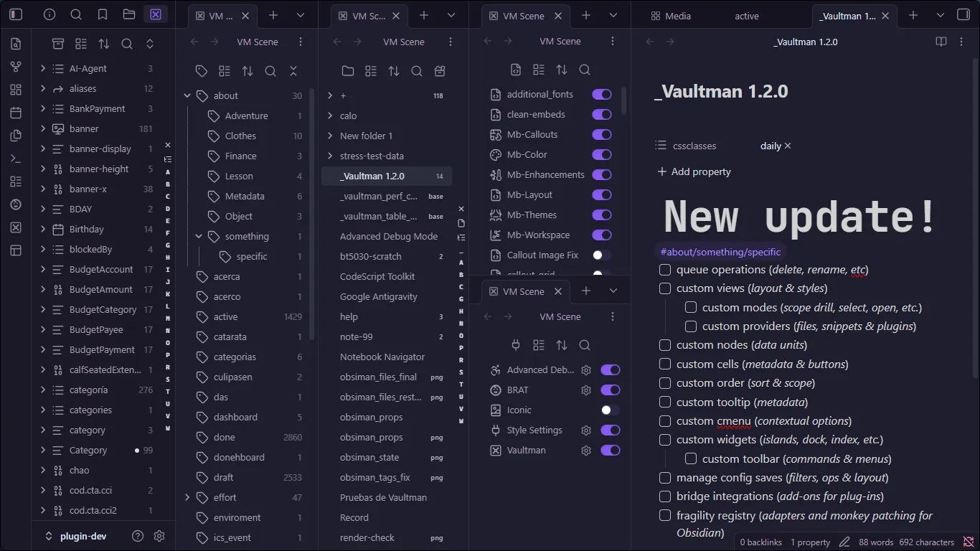Image resolution: width=980 pixels, height=551 pixels.
Task: Disable the BRAT plugin toggle
Action: 611,390
